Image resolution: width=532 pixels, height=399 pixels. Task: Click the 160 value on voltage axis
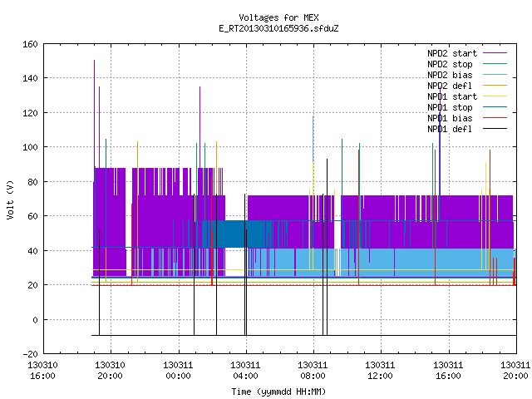point(30,44)
